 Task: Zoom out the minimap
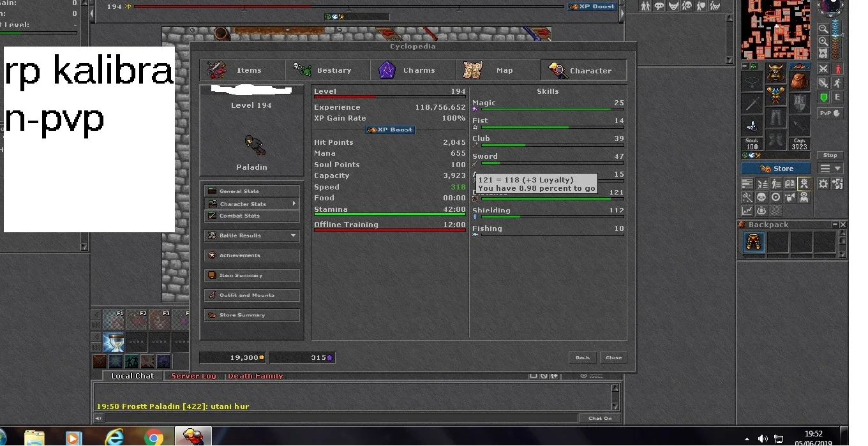(x=823, y=29)
